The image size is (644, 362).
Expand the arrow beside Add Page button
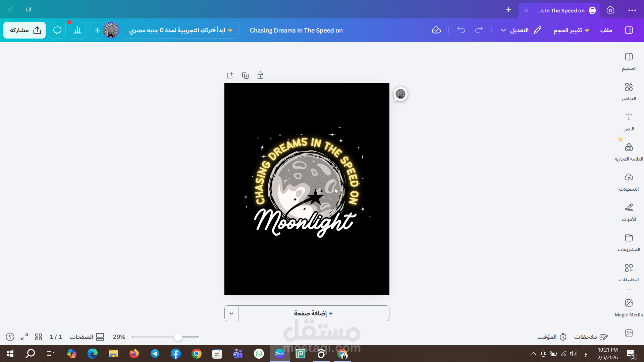[231, 313]
